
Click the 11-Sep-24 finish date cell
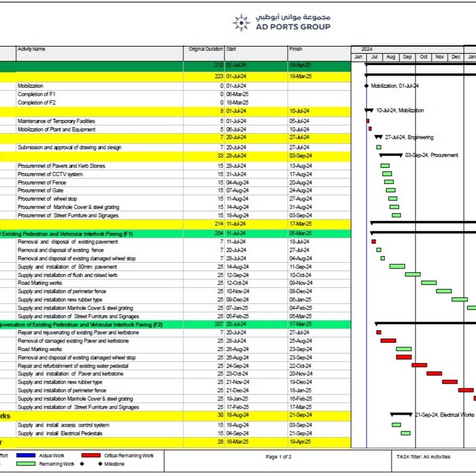tap(300, 267)
